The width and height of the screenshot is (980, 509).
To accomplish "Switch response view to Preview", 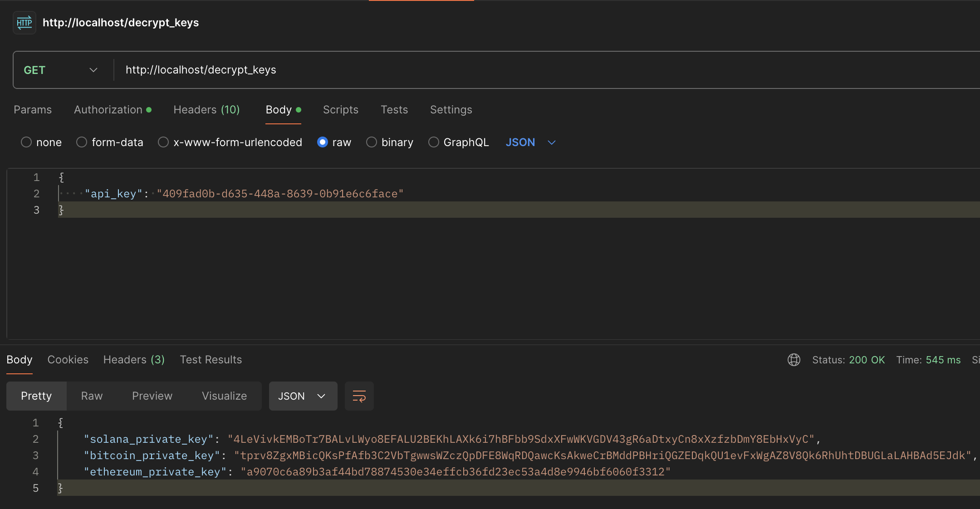I will coord(152,396).
